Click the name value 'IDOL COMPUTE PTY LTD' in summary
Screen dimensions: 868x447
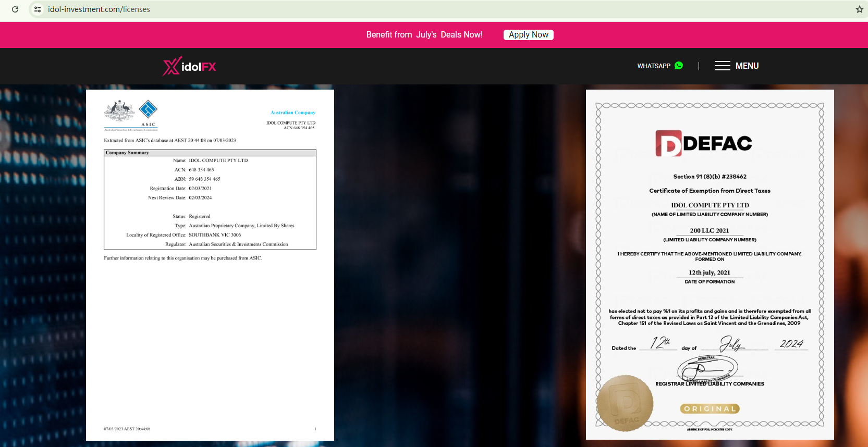click(x=218, y=160)
